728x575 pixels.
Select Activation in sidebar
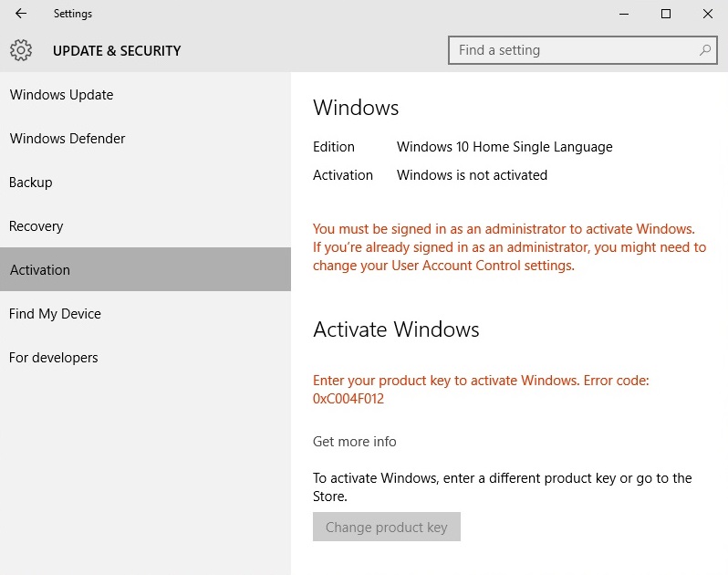(x=145, y=269)
